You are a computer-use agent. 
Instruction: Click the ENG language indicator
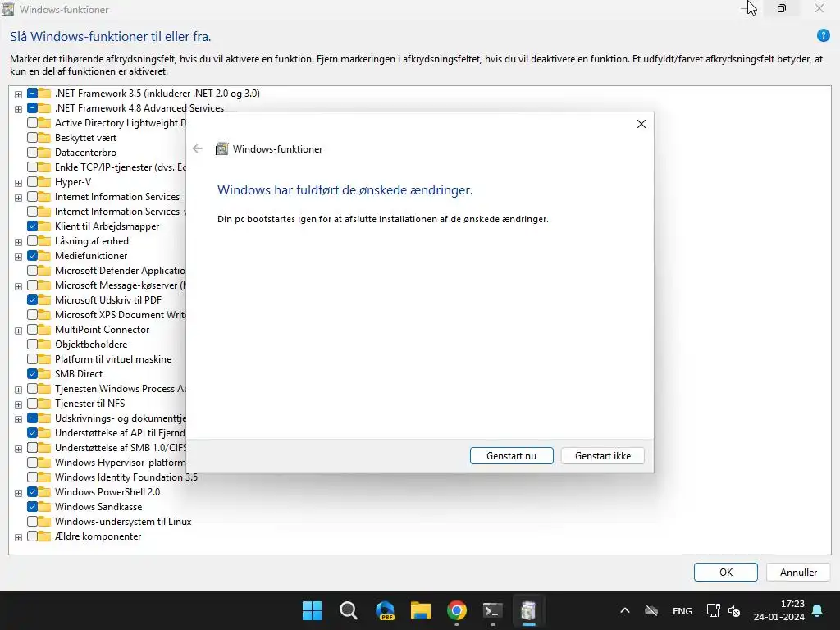(x=682, y=610)
